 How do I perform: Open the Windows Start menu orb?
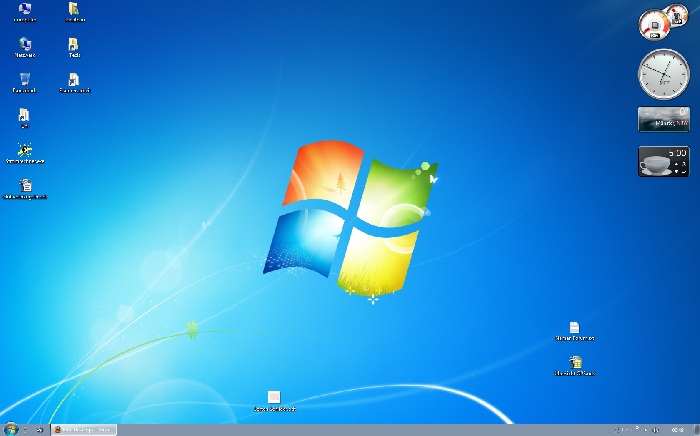click(11, 429)
